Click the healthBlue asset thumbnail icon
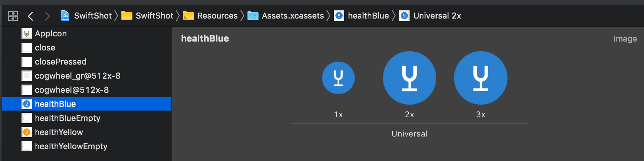 point(27,104)
